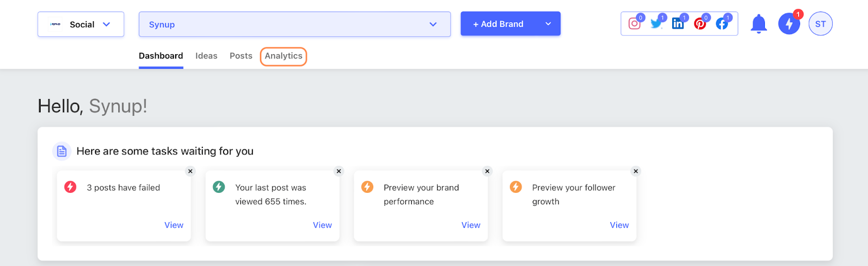Close the last post viewed card

click(339, 171)
